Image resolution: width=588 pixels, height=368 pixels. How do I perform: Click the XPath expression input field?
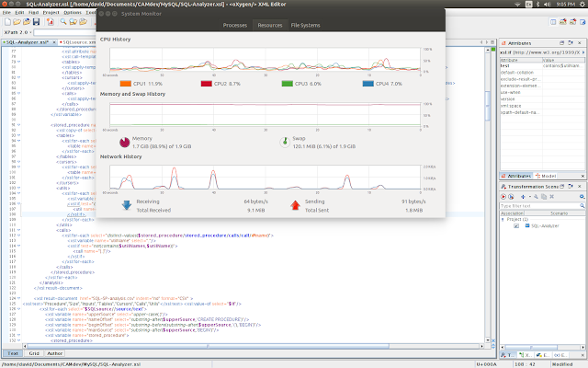pyautogui.click(x=64, y=33)
